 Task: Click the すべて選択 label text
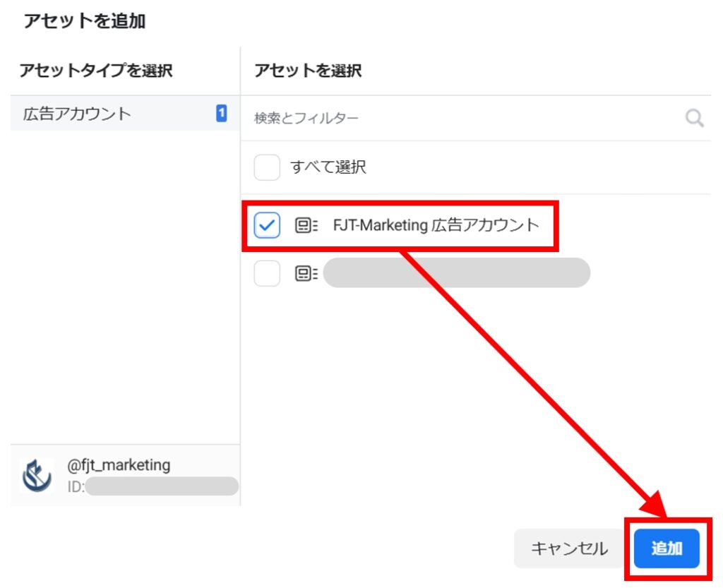pyautogui.click(x=328, y=167)
